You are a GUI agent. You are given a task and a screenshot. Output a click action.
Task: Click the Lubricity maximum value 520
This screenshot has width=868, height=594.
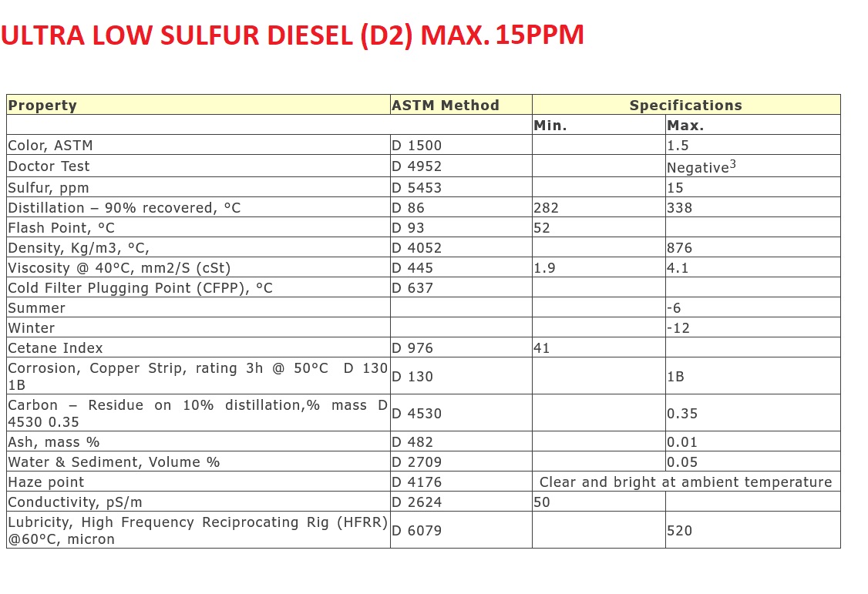(680, 531)
